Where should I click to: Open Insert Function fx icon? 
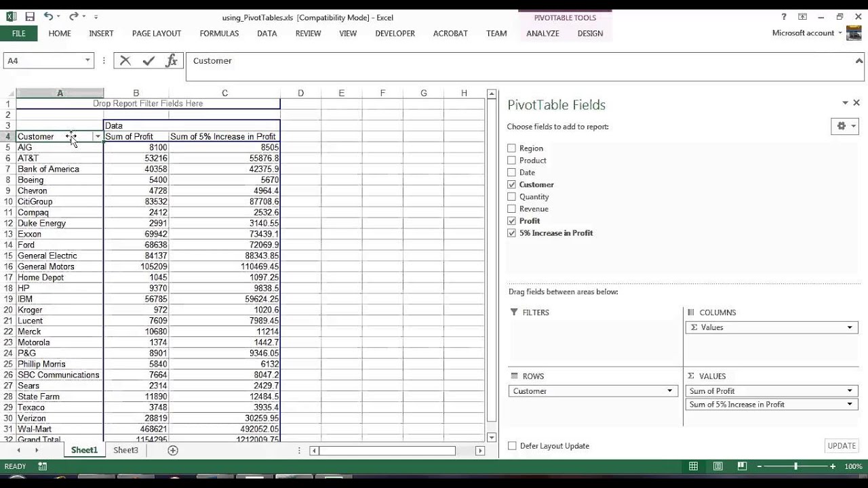click(x=172, y=60)
